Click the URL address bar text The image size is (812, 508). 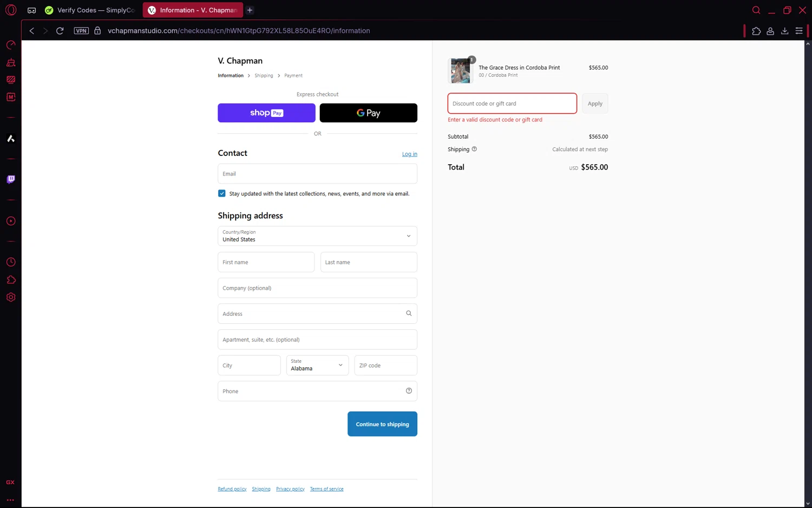(239, 31)
